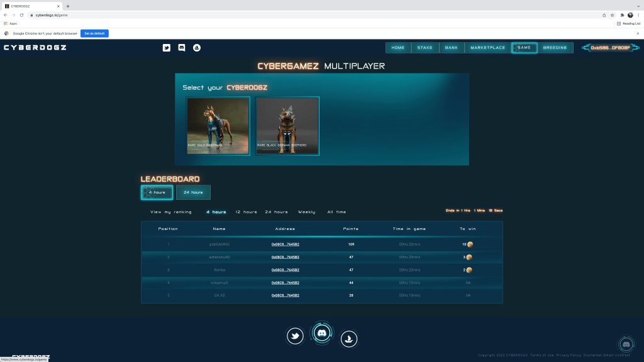The height and width of the screenshot is (362, 644).
Task: Reload the page using the browser refresh button
Action: (x=22, y=15)
